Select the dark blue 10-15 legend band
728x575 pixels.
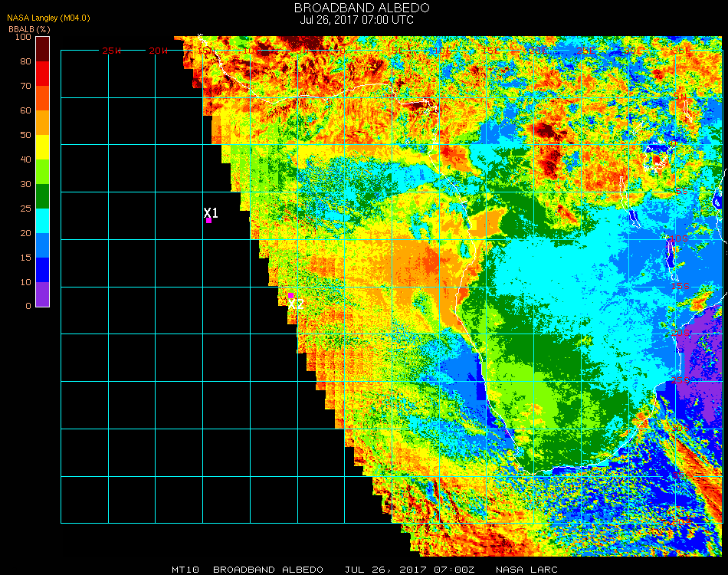pyautogui.click(x=43, y=270)
